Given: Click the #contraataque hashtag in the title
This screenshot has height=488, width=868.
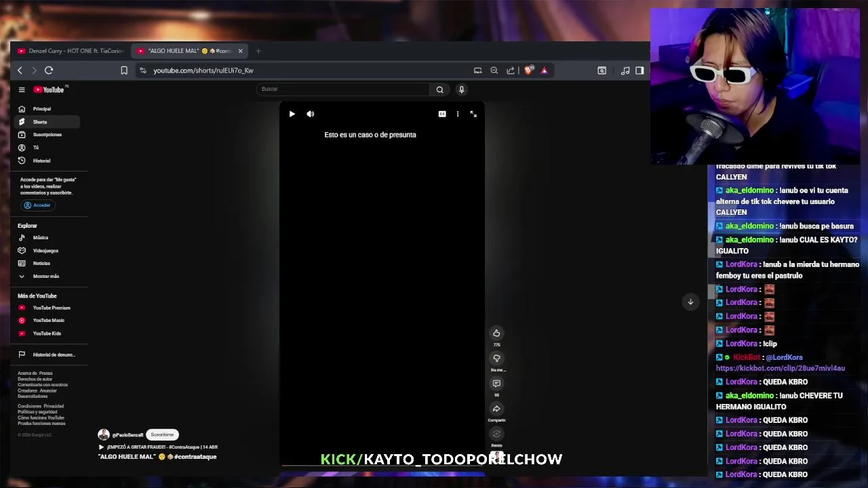Looking at the screenshot, I should (x=195, y=457).
